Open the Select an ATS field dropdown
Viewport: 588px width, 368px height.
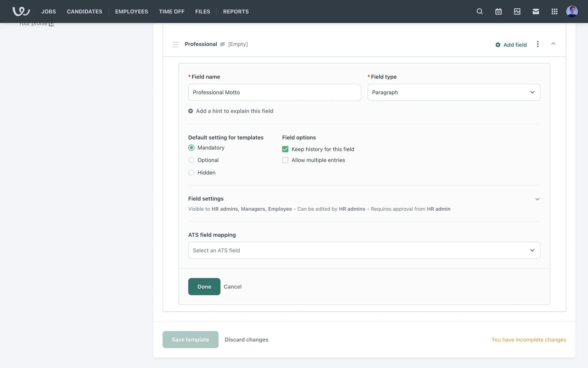[x=364, y=251]
